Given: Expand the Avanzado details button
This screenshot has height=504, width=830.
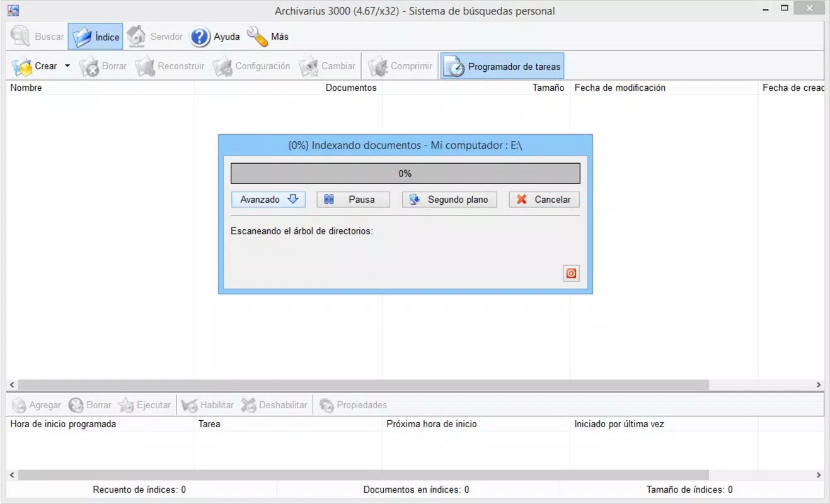Looking at the screenshot, I should [268, 200].
